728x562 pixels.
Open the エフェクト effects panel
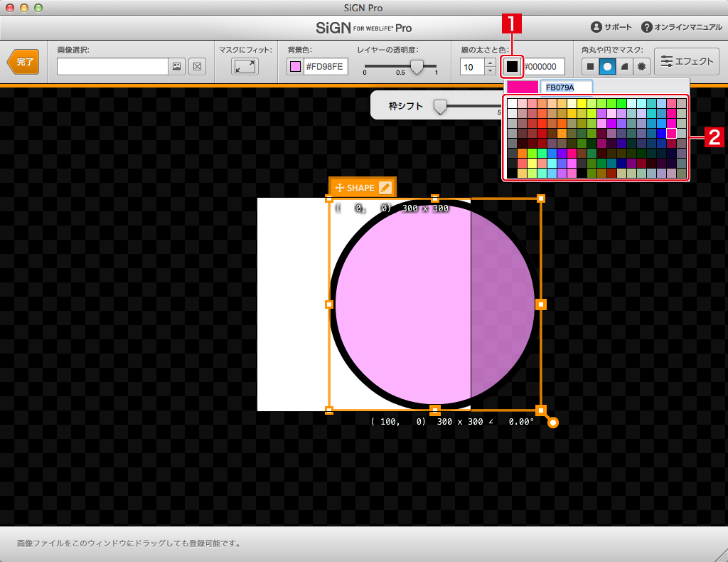click(x=687, y=61)
